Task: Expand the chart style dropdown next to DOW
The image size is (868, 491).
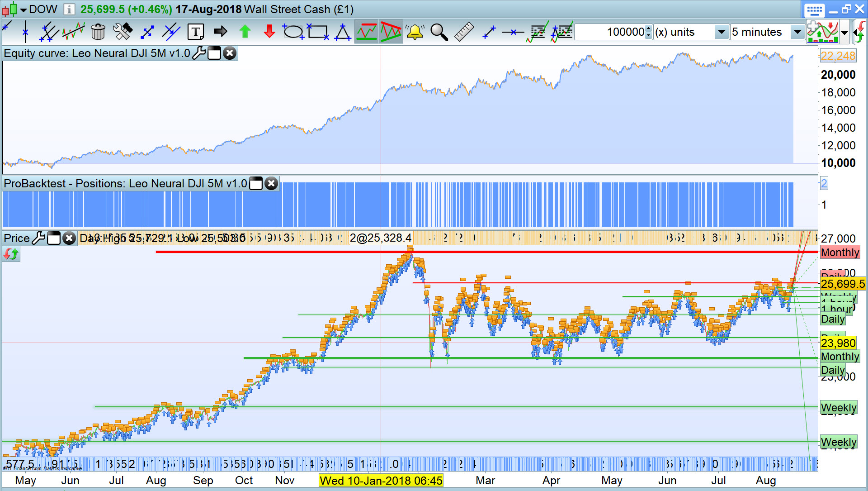Action: (24, 10)
